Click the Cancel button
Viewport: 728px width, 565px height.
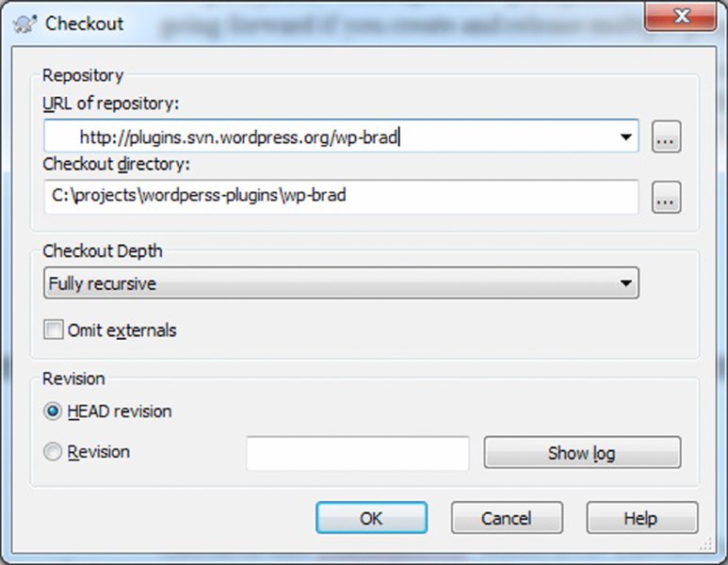pyautogui.click(x=507, y=518)
